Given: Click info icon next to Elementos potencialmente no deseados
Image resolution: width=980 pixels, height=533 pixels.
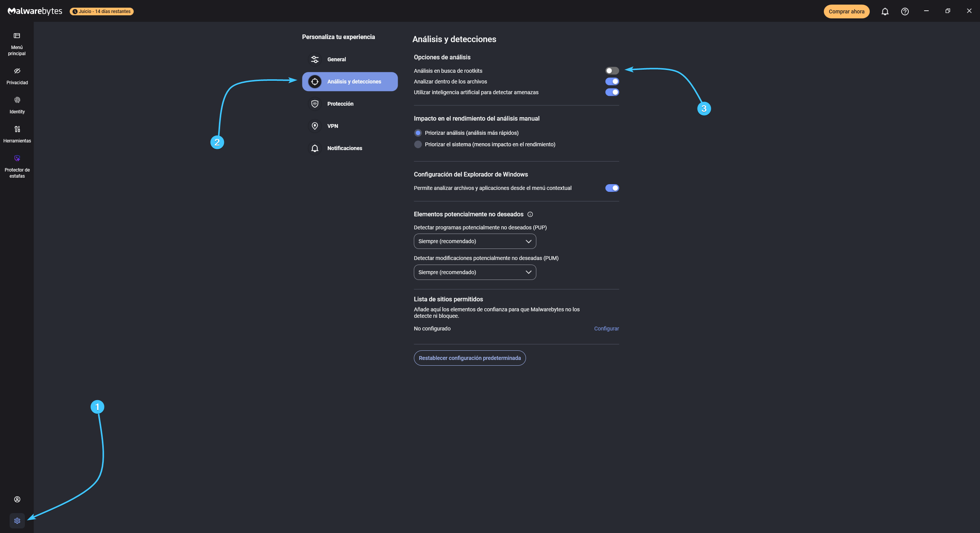Looking at the screenshot, I should tap(530, 214).
